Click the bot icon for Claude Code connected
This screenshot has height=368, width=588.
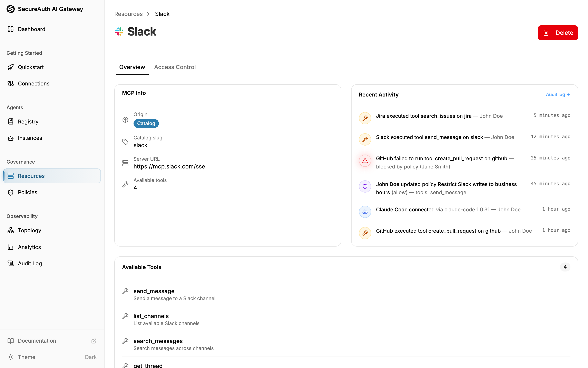[x=365, y=212]
